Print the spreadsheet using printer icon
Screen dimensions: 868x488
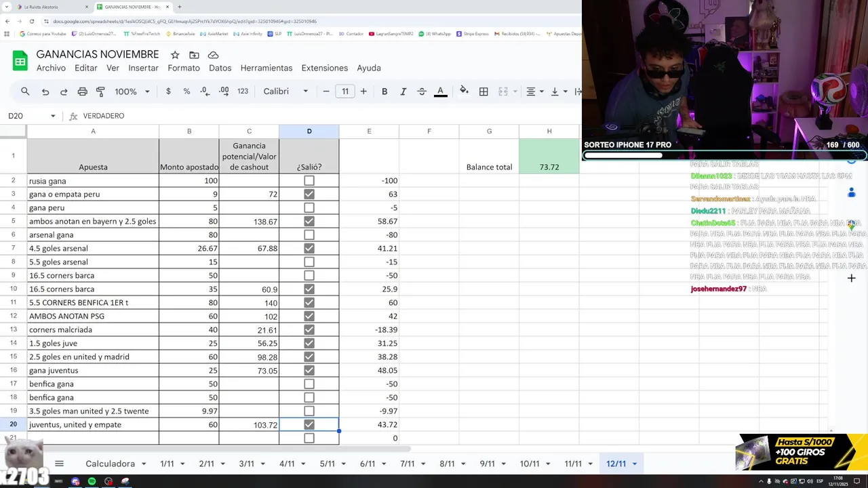click(x=82, y=91)
